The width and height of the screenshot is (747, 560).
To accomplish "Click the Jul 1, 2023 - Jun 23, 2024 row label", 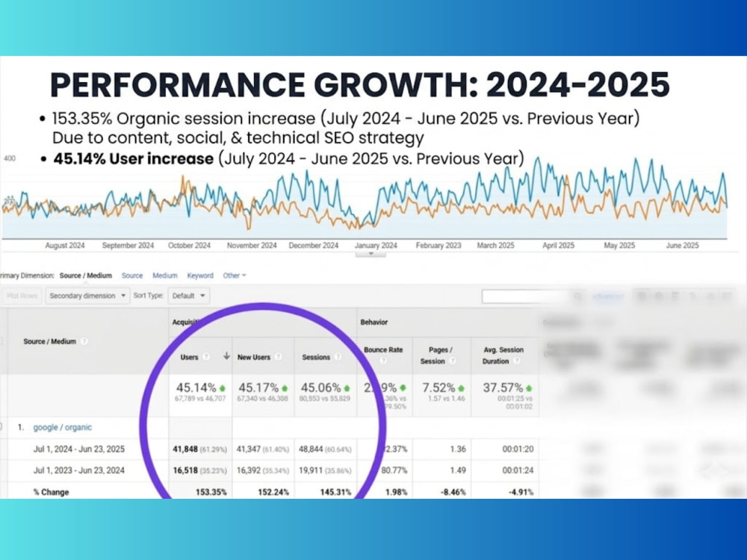I will (x=78, y=470).
